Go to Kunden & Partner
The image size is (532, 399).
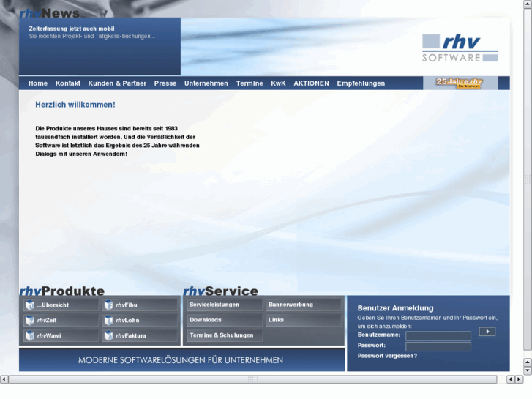click(x=117, y=83)
